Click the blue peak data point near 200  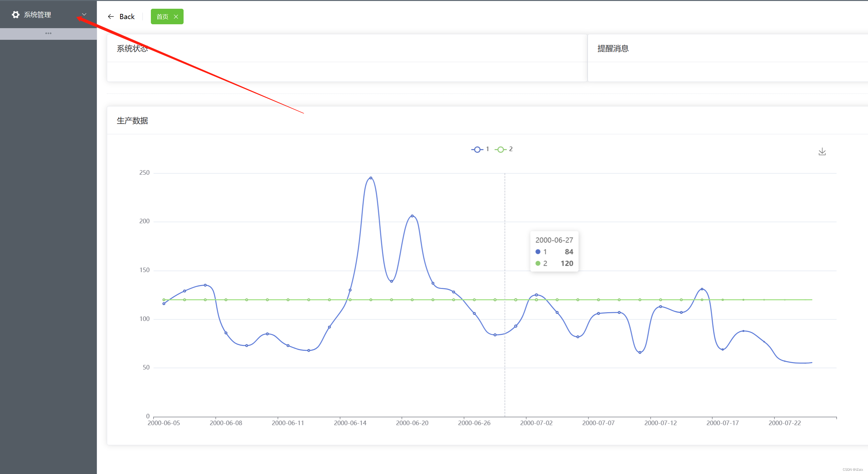coord(412,216)
